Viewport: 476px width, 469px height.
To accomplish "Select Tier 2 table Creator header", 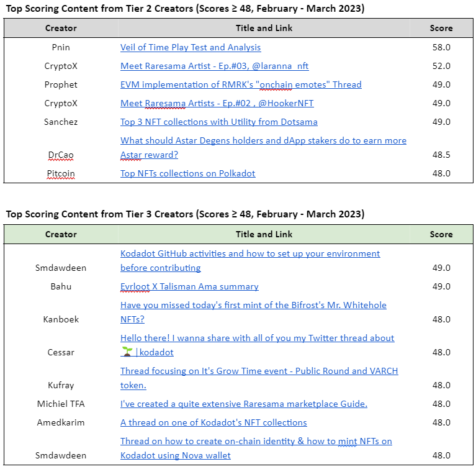I will [61, 29].
